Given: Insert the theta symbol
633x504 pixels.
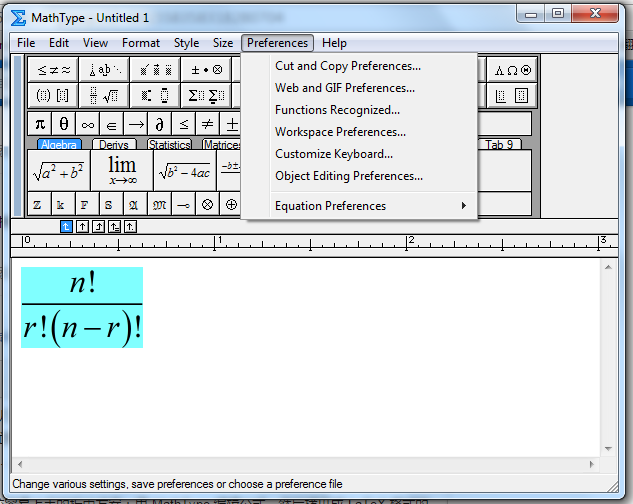Looking at the screenshot, I should tap(63, 124).
